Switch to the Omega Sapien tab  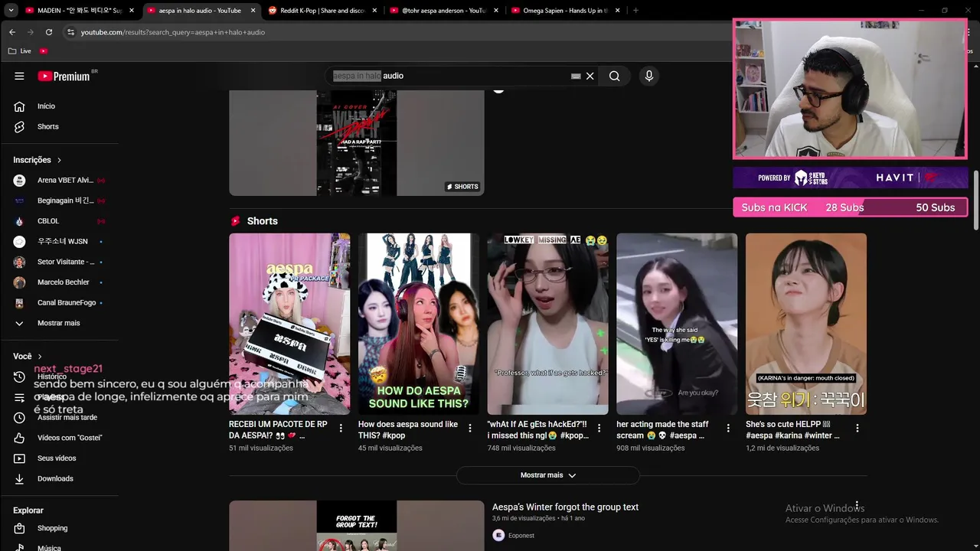tap(564, 11)
